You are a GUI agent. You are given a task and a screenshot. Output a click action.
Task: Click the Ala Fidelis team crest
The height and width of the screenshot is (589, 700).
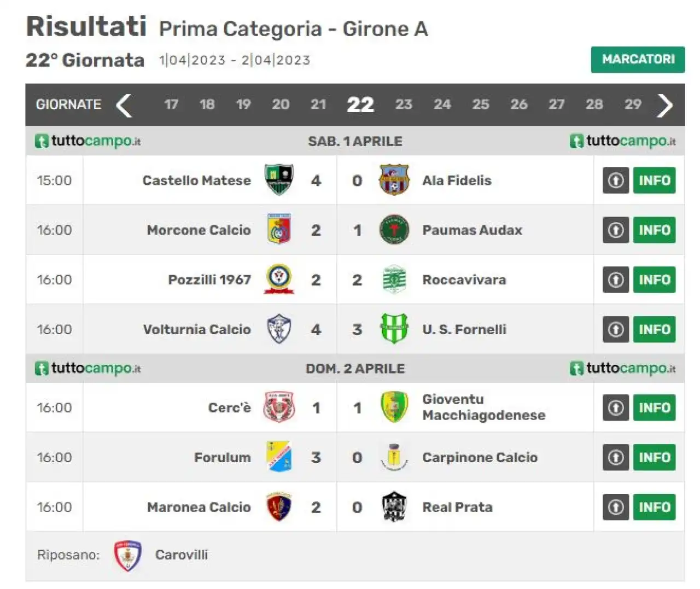[x=394, y=180]
